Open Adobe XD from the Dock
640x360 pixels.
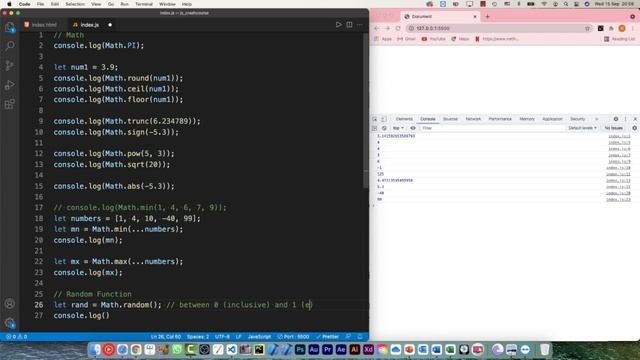[x=368, y=349]
